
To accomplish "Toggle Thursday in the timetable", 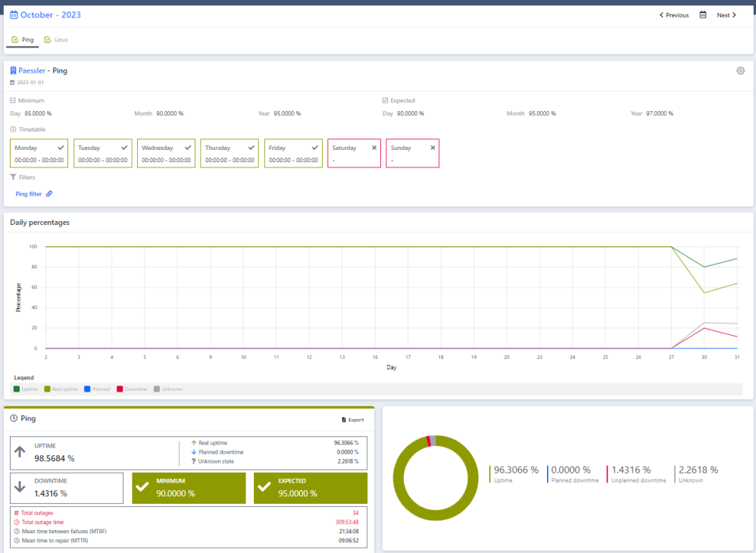I will pos(230,153).
